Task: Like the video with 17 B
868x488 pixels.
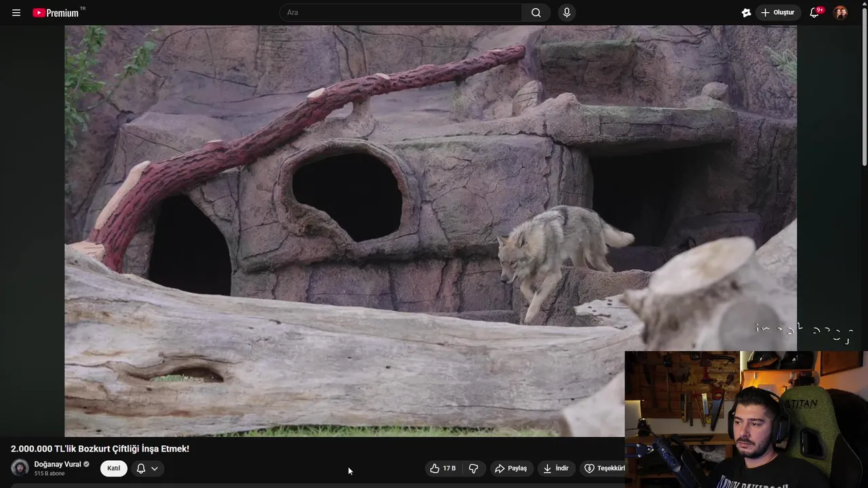Action: (443, 468)
